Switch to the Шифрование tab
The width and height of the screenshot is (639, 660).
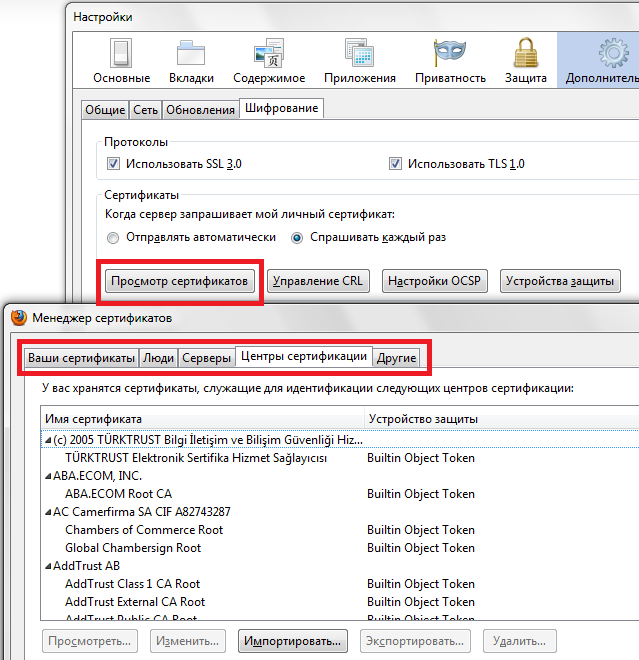tap(281, 108)
